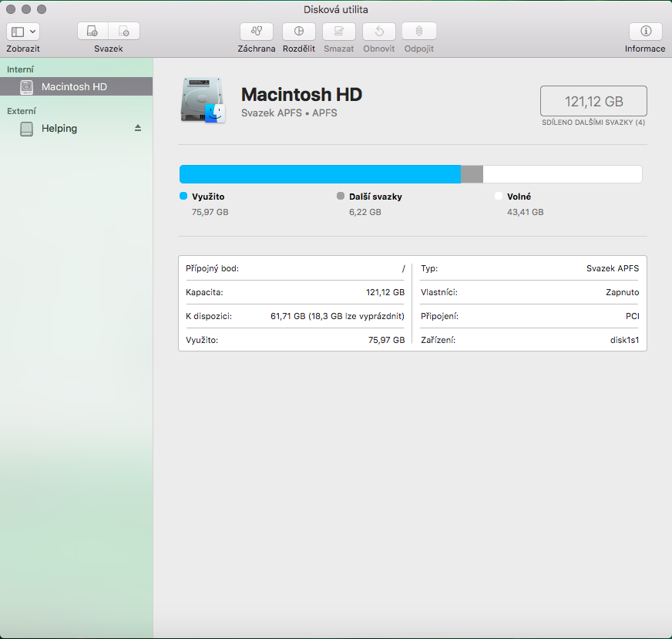The width and height of the screenshot is (672, 639).
Task: Close the Disková utilita window
Action: click(x=11, y=9)
